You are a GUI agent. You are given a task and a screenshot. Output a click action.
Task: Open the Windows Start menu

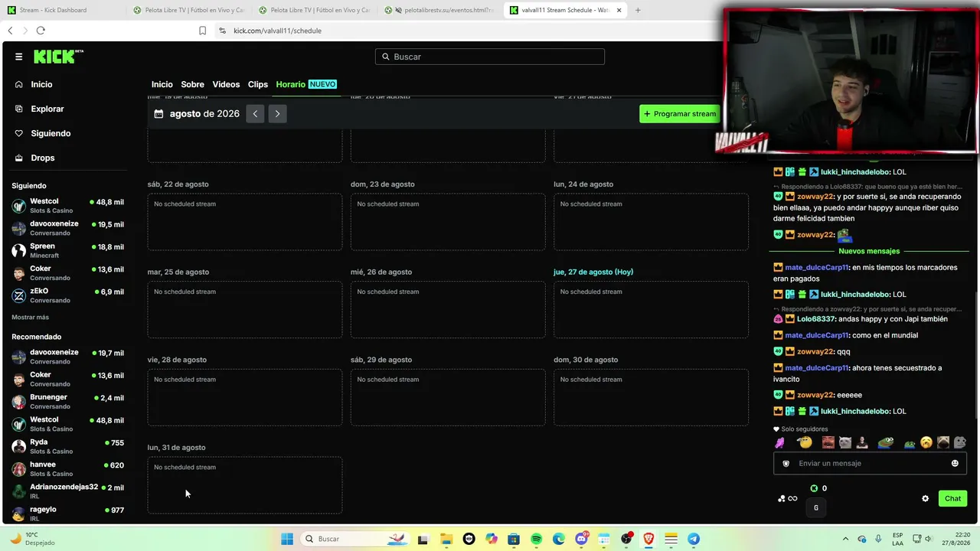[287, 539]
